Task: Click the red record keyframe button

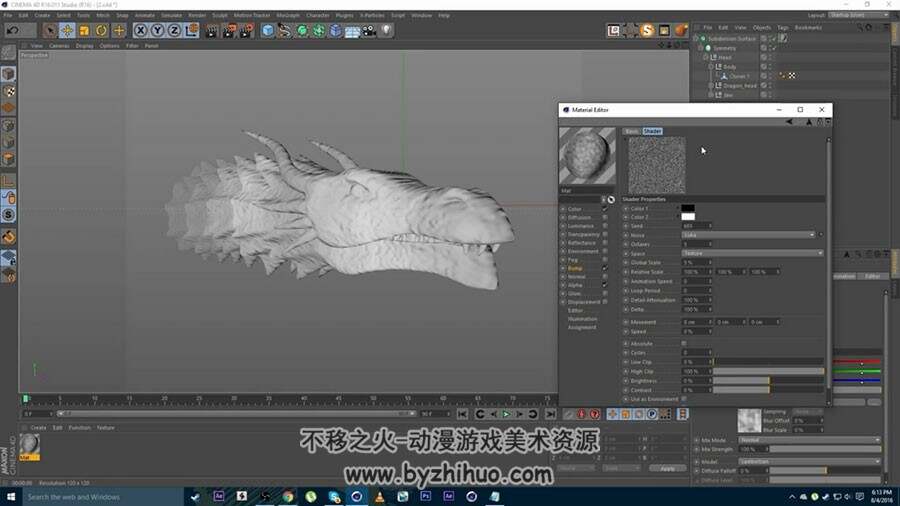Action: [581, 414]
